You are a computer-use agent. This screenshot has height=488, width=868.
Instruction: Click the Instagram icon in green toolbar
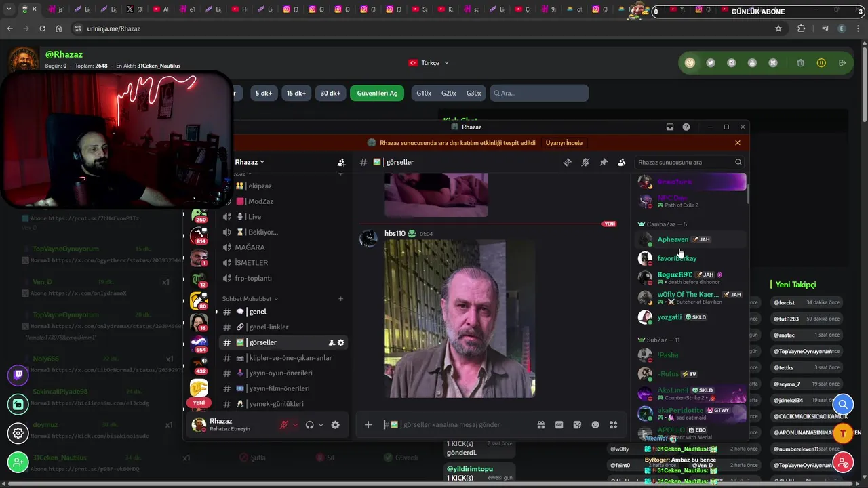tap(732, 63)
